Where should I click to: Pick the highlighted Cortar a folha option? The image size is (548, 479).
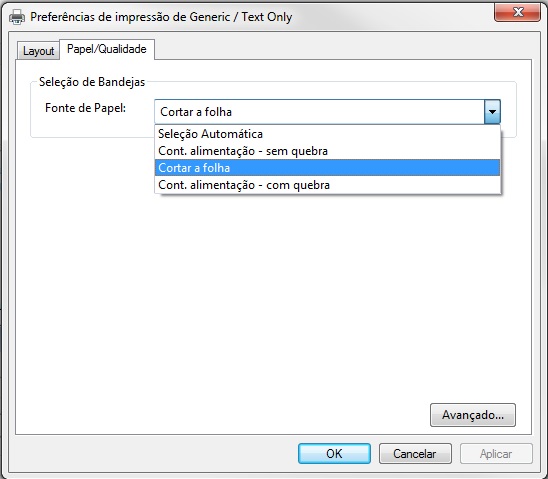(327, 168)
